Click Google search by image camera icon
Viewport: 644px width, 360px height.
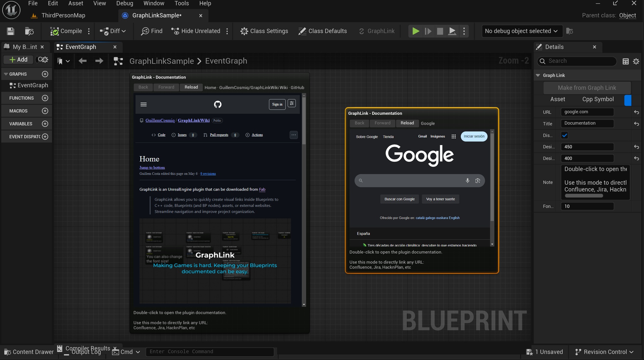point(478,181)
